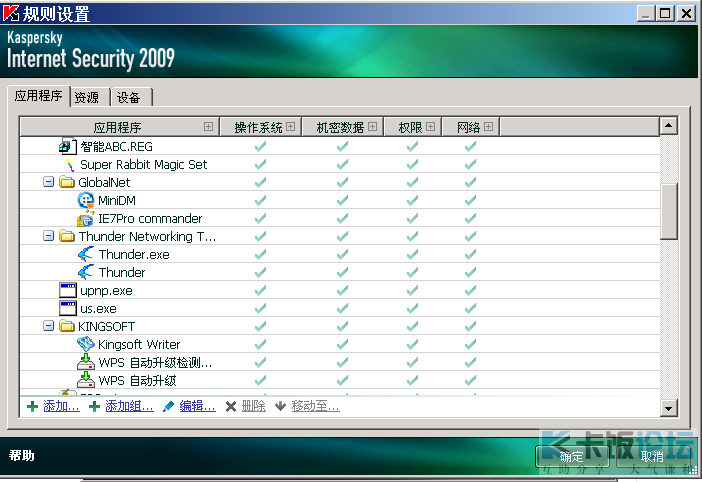Click the upnp.exe window icon
The width and height of the screenshot is (702, 482).
pyautogui.click(x=68, y=290)
